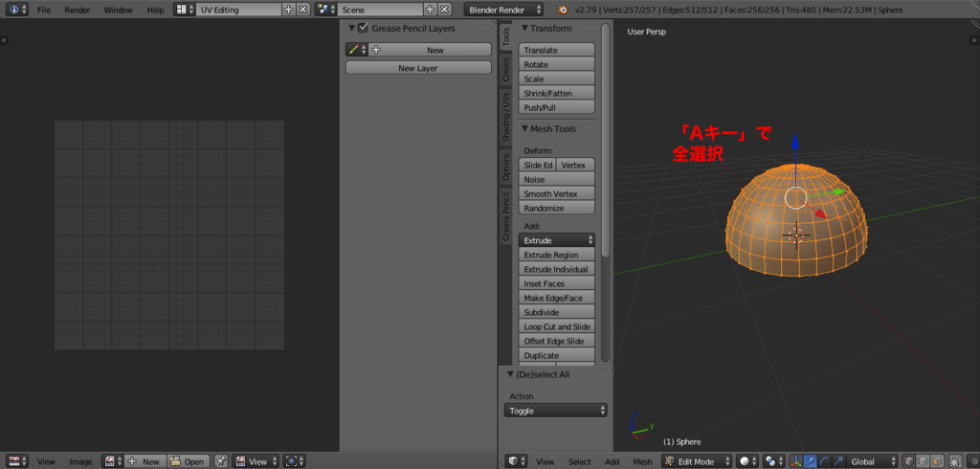This screenshot has height=469, width=980.
Task: Click the screen layout browse icon
Action: (185, 10)
